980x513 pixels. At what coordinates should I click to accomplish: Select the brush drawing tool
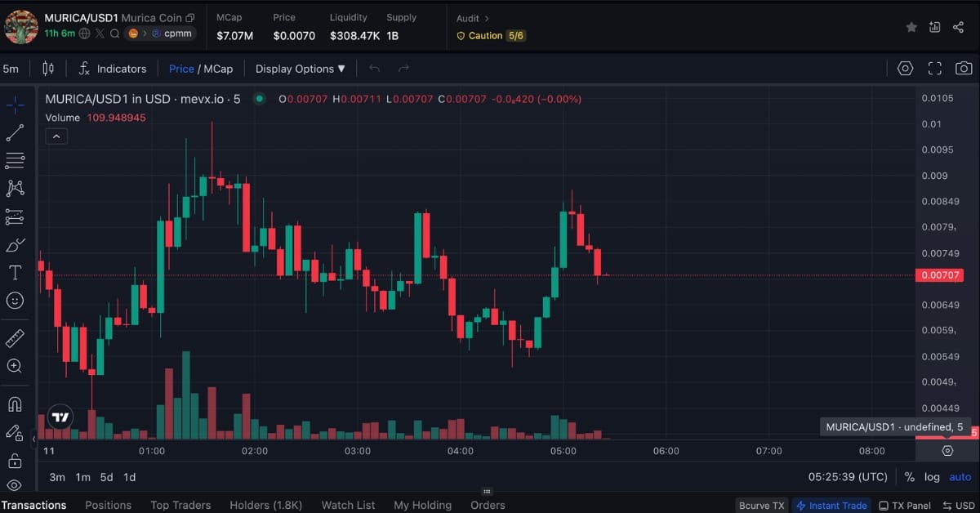pyautogui.click(x=15, y=245)
